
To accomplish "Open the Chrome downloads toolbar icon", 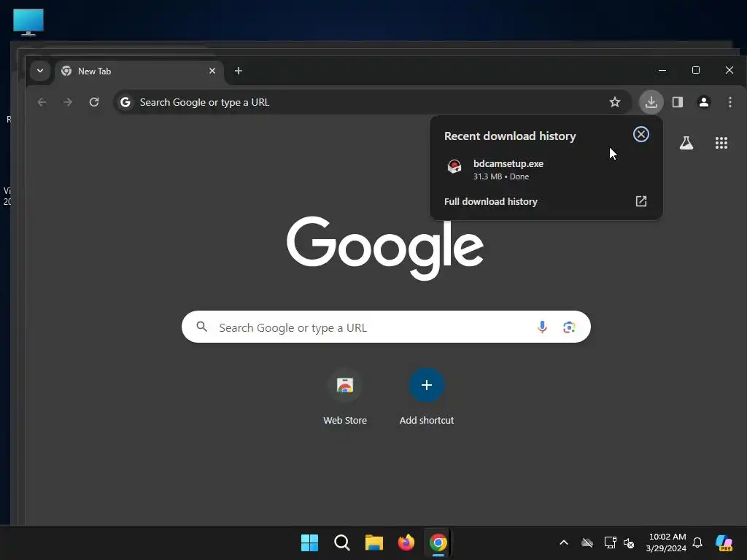I will 651,102.
